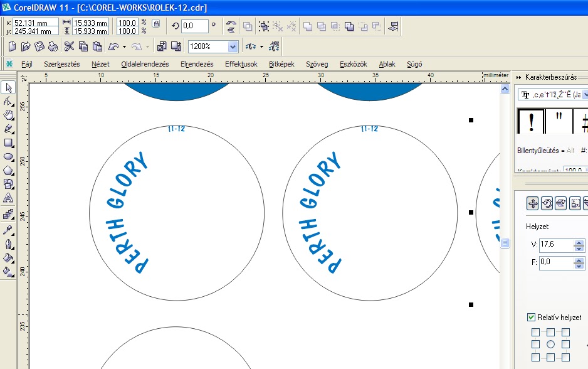The height and width of the screenshot is (369, 588).
Task: Select the Hand pan tool
Action: 8,115
